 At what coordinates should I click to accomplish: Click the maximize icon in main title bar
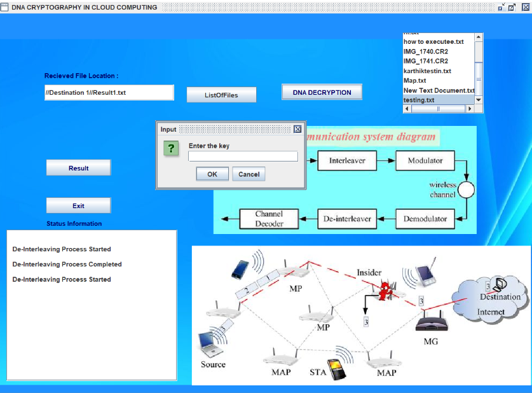click(x=512, y=7)
